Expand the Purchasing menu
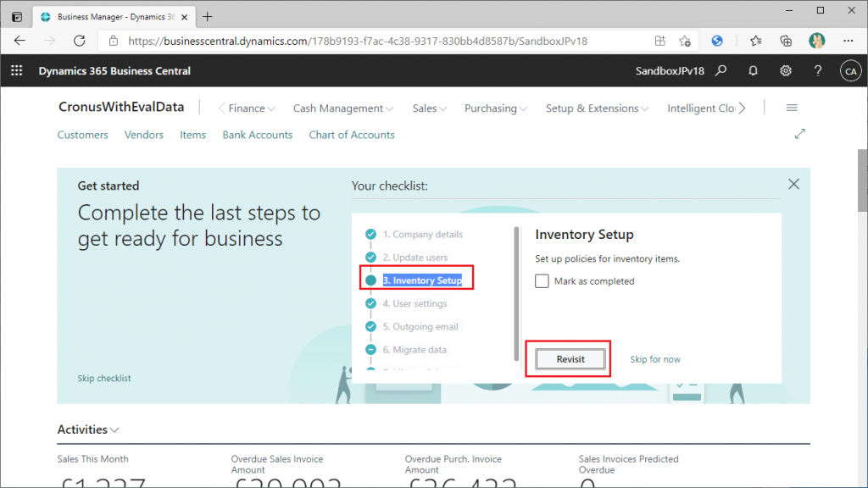The width and height of the screenshot is (868, 488). coord(495,108)
